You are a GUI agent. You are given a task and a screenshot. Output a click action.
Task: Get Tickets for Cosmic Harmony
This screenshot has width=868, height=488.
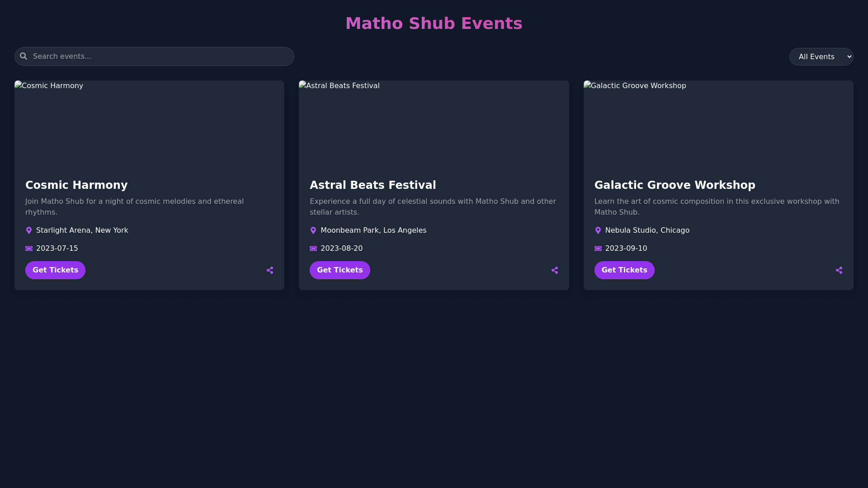(x=55, y=270)
